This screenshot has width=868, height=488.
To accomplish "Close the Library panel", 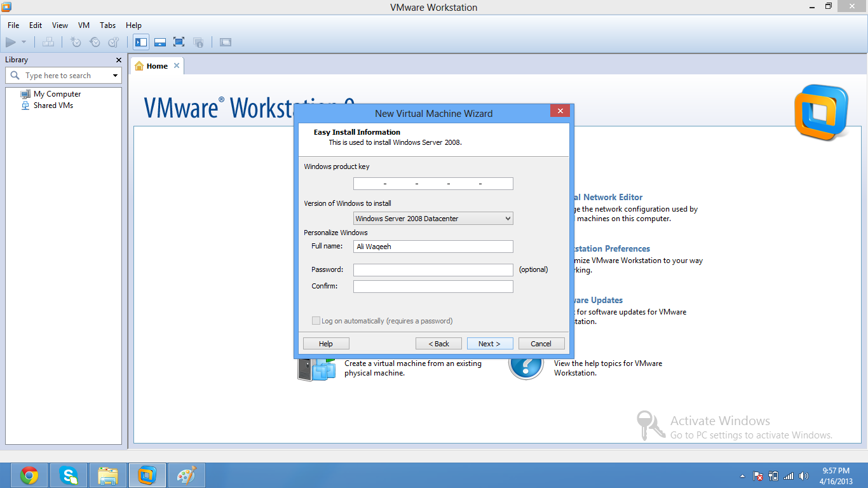I will click(x=118, y=60).
